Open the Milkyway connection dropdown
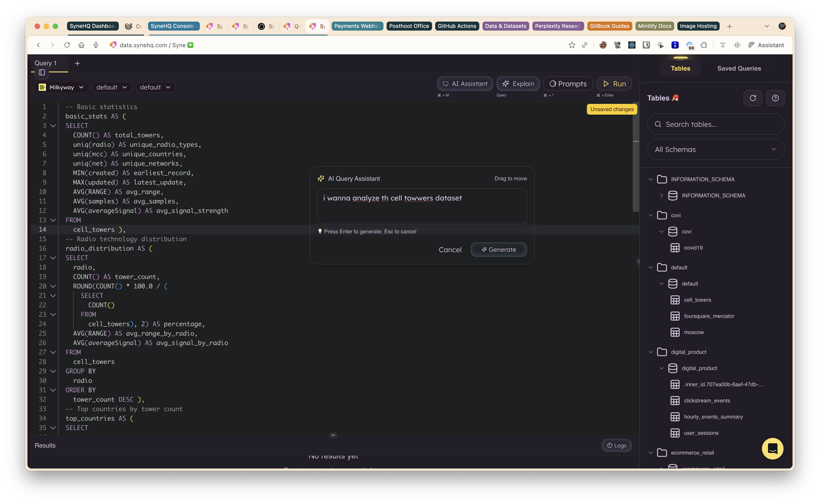 pyautogui.click(x=61, y=87)
